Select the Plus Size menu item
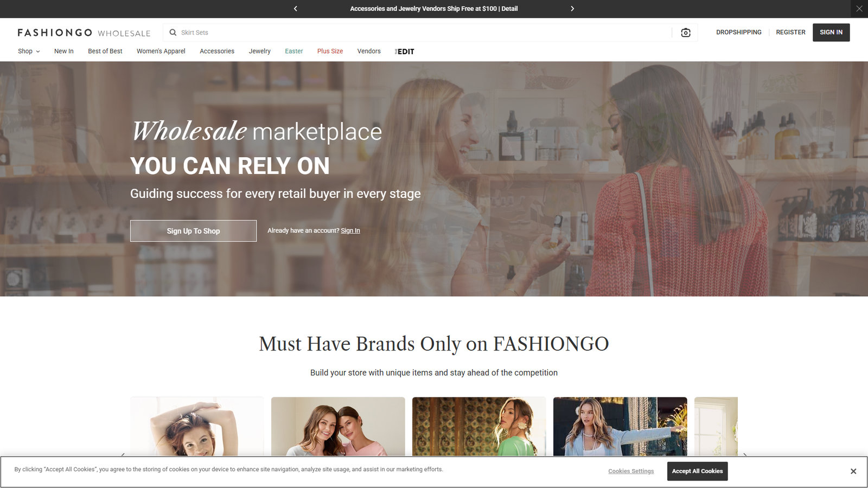 [330, 51]
